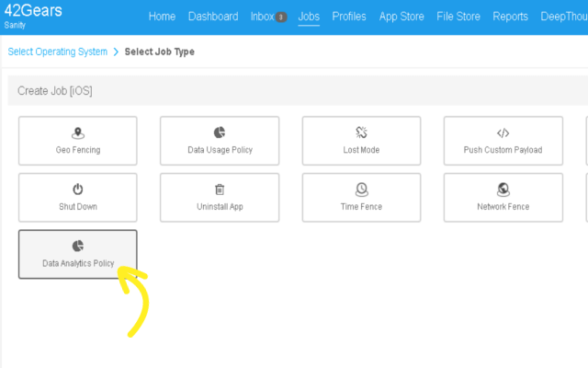
Task: Click the Data Usage Policy pie chart icon
Action: click(220, 132)
